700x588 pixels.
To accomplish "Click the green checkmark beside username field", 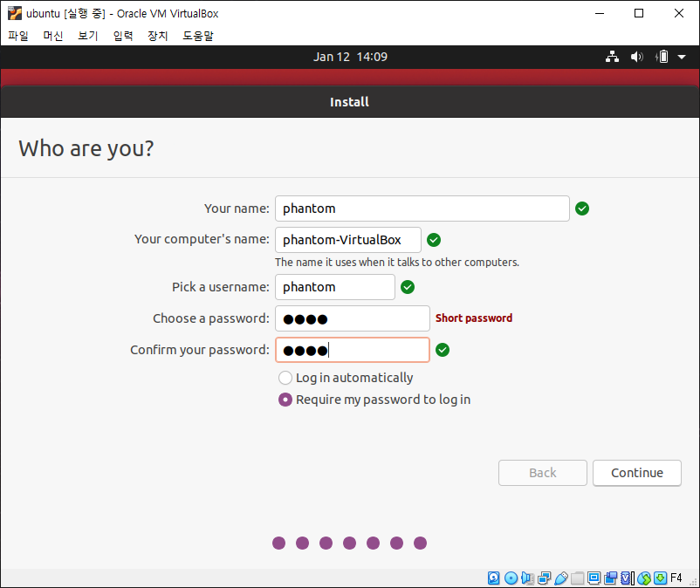I will click(407, 287).
